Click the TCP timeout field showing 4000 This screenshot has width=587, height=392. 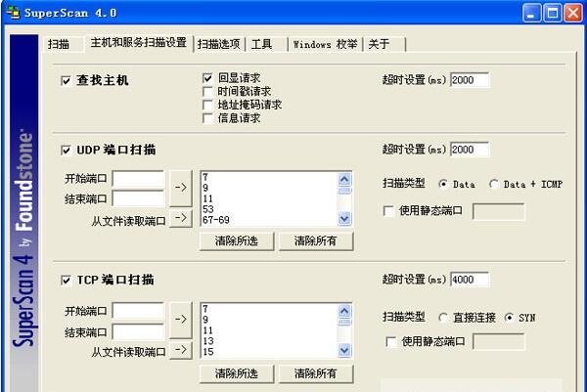470,280
